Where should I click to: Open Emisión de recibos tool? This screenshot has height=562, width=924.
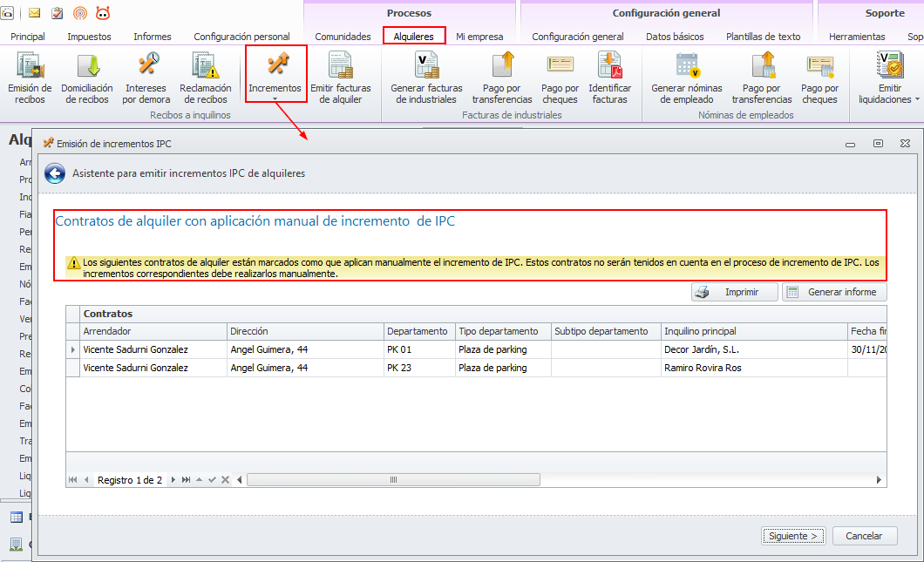30,78
